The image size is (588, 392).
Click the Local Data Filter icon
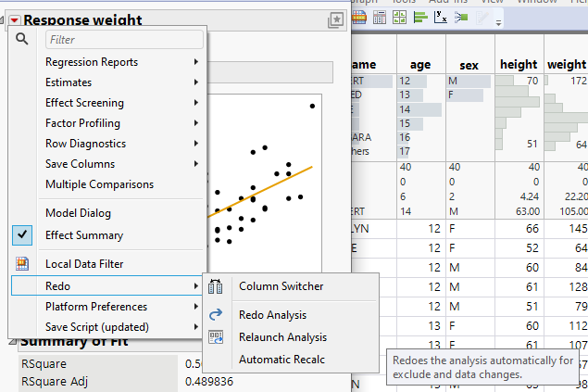(22, 264)
